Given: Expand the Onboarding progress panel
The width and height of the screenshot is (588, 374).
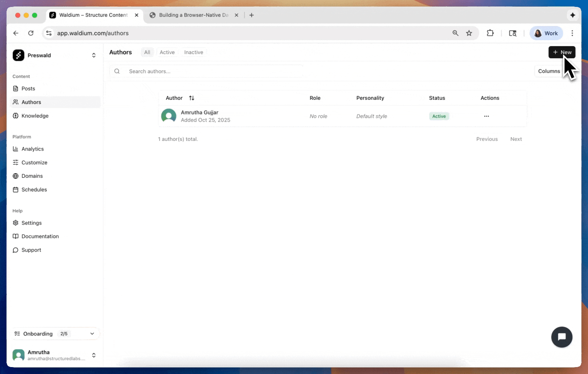Looking at the screenshot, I should click(92, 333).
